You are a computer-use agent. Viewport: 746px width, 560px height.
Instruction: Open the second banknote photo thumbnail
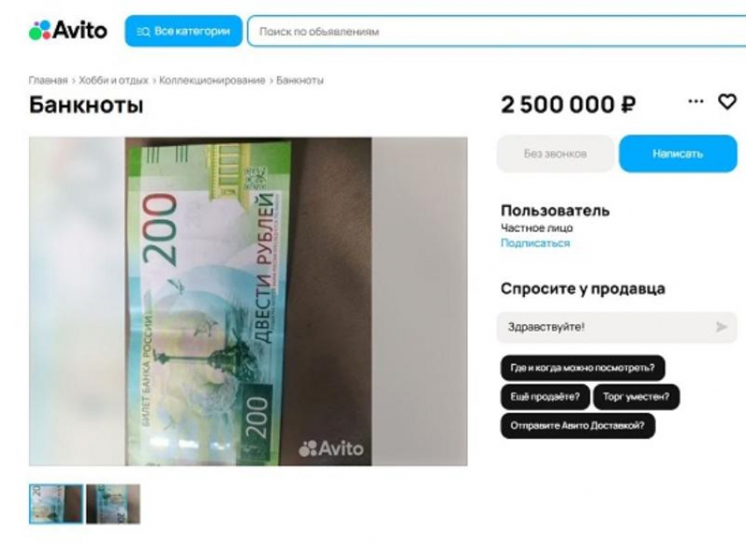click(x=113, y=504)
